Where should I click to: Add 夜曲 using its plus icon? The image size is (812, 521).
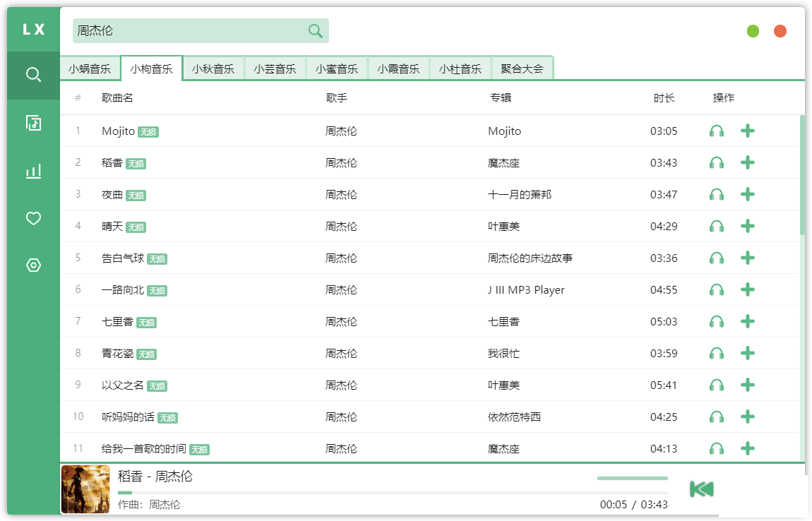748,194
